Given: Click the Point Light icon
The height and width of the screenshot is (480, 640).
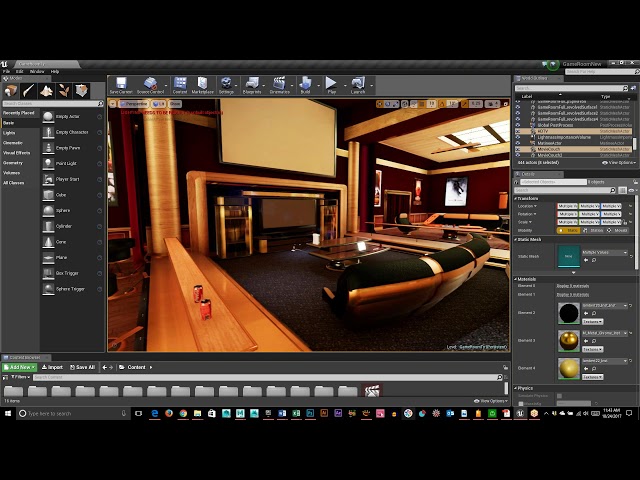Looking at the screenshot, I should pyautogui.click(x=48, y=164).
